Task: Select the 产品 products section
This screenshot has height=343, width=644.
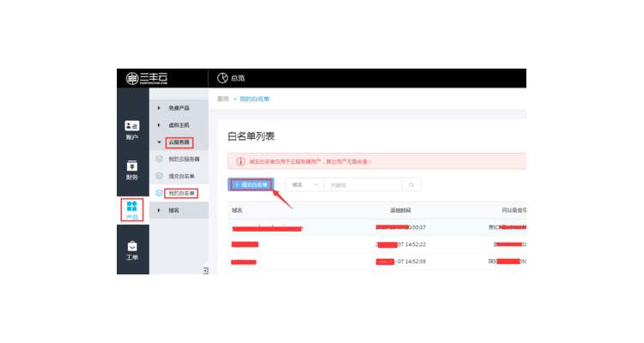Action: [x=132, y=210]
